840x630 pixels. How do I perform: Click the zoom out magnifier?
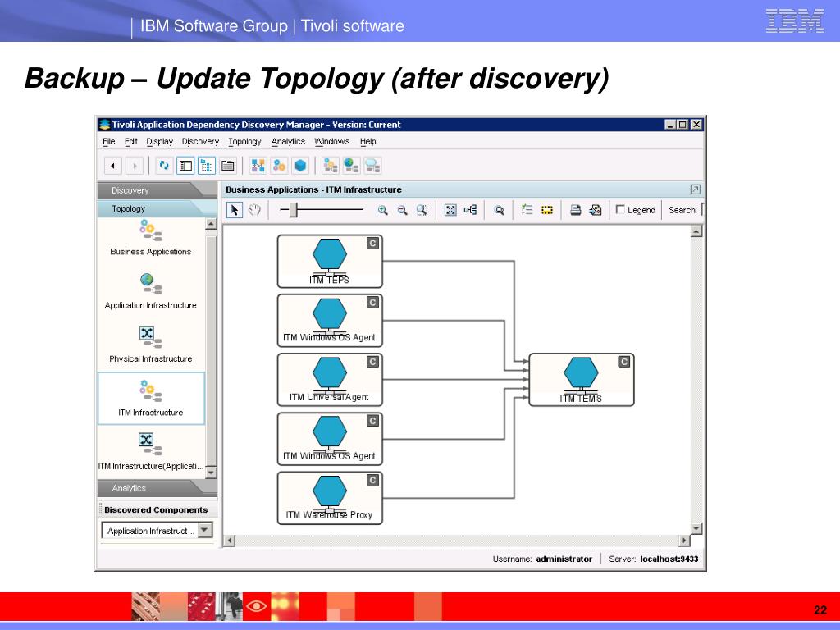(402, 211)
